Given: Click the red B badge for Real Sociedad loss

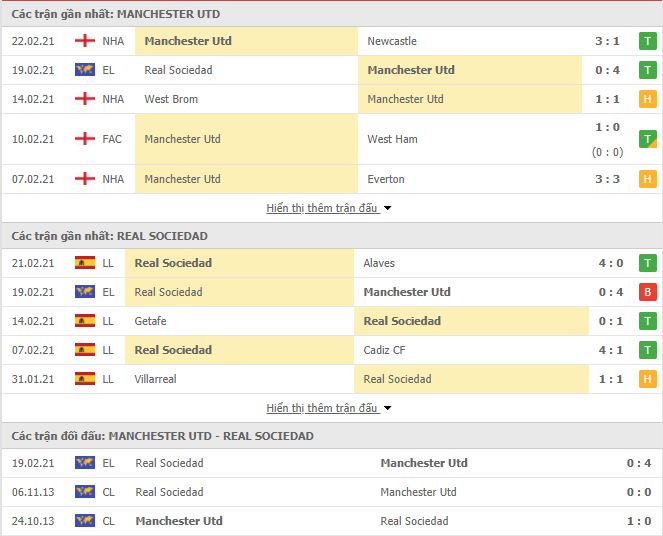Looking at the screenshot, I should tap(647, 292).
